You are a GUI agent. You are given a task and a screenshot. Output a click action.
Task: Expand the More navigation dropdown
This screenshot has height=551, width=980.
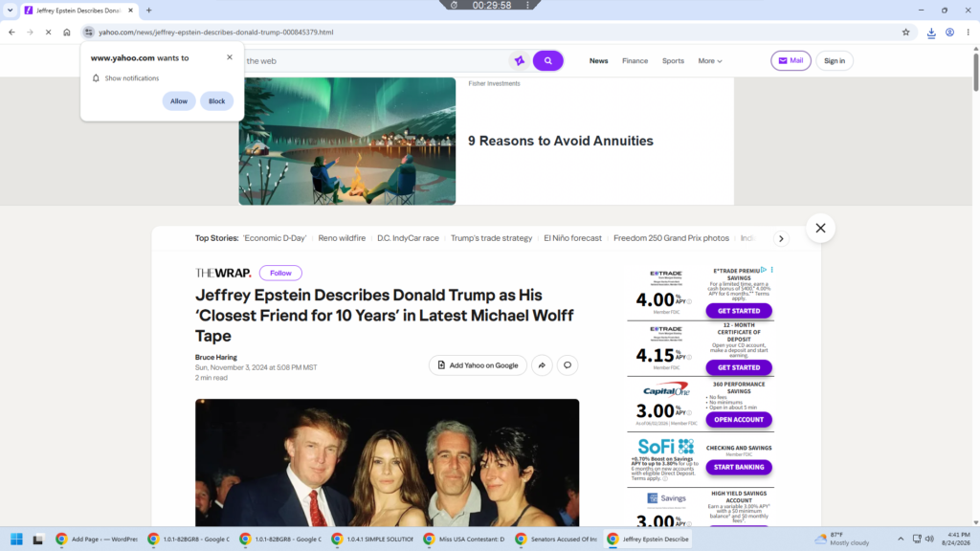point(710,60)
